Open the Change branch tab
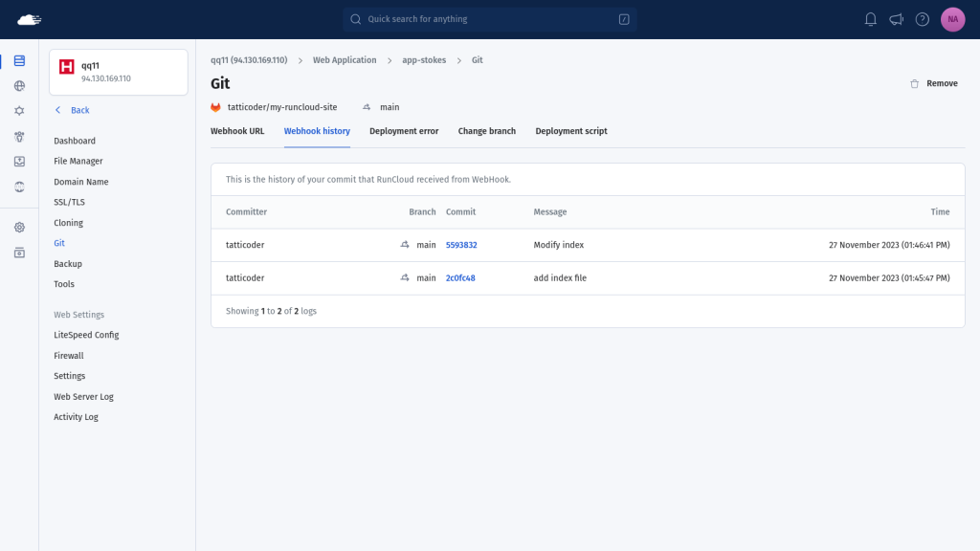Screen dimensions: 980x551 coord(487,131)
